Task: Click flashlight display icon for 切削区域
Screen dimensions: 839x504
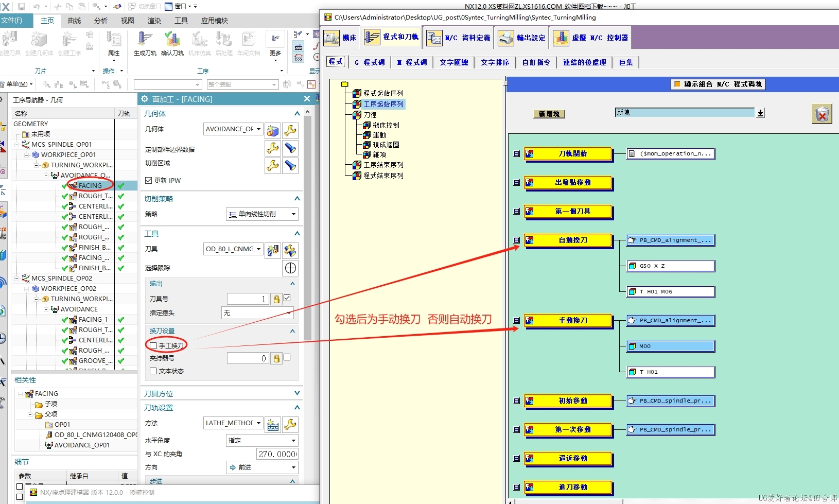Action: pyautogui.click(x=290, y=165)
